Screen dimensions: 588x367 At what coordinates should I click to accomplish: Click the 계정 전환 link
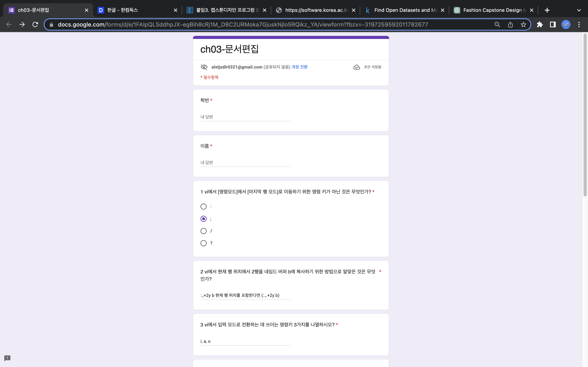[x=299, y=67]
